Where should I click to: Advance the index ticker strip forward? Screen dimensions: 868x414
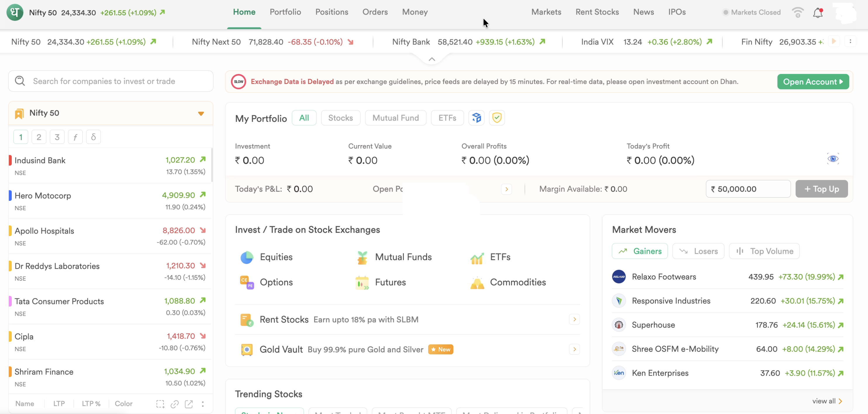[x=834, y=42]
